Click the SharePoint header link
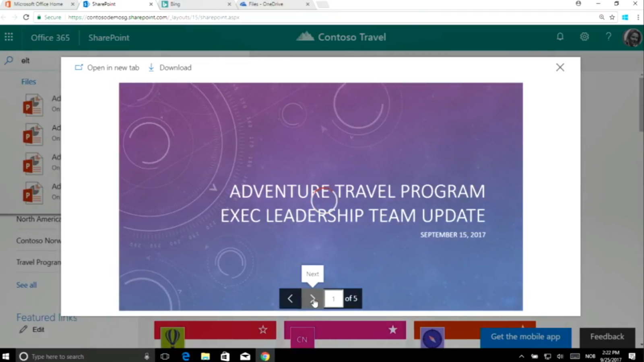The image size is (644, 362). (x=109, y=38)
